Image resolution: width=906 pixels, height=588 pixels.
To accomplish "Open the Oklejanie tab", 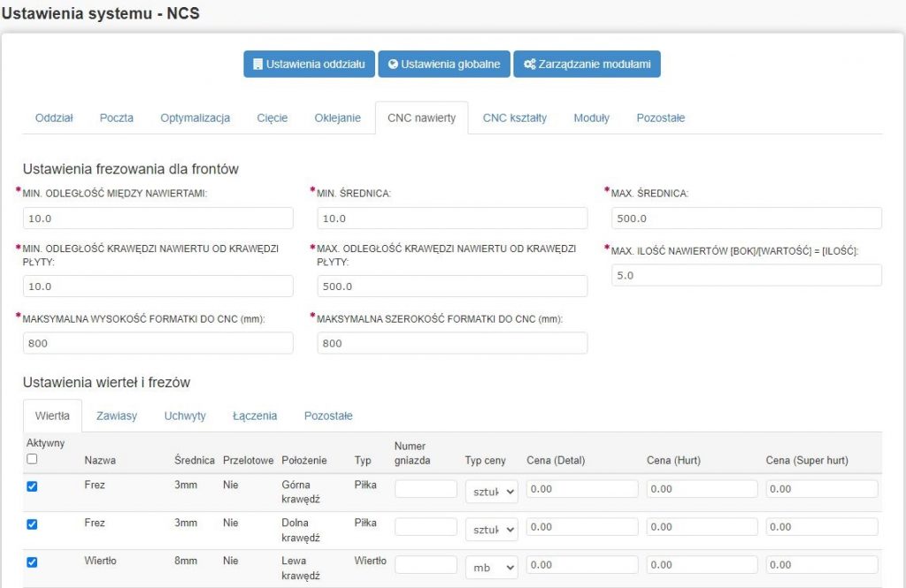I will click(x=337, y=118).
